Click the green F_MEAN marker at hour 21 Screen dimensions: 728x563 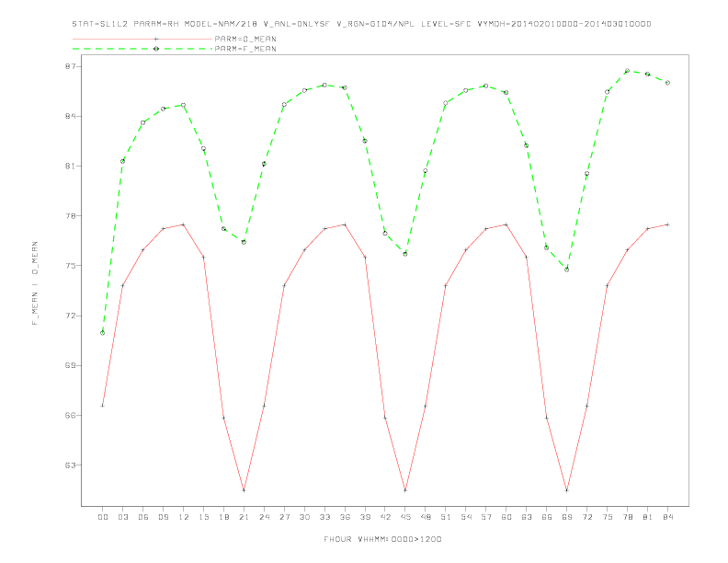(x=244, y=242)
